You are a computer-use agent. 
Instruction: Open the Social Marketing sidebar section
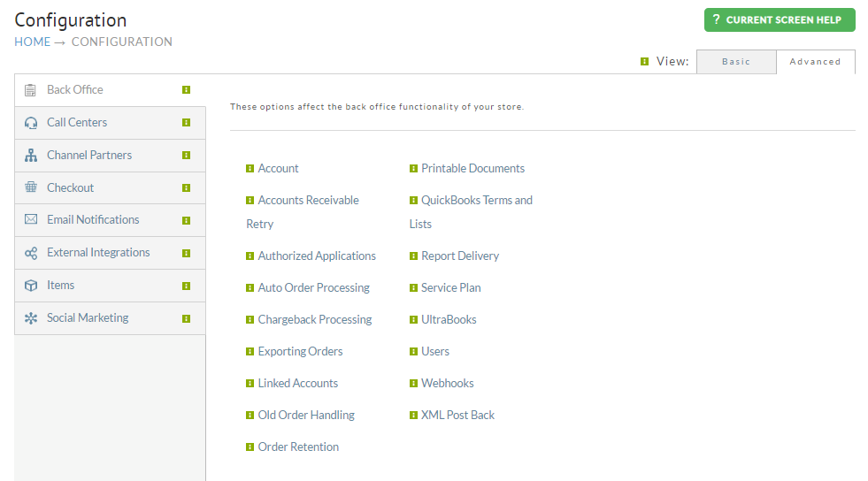pyautogui.click(x=111, y=318)
